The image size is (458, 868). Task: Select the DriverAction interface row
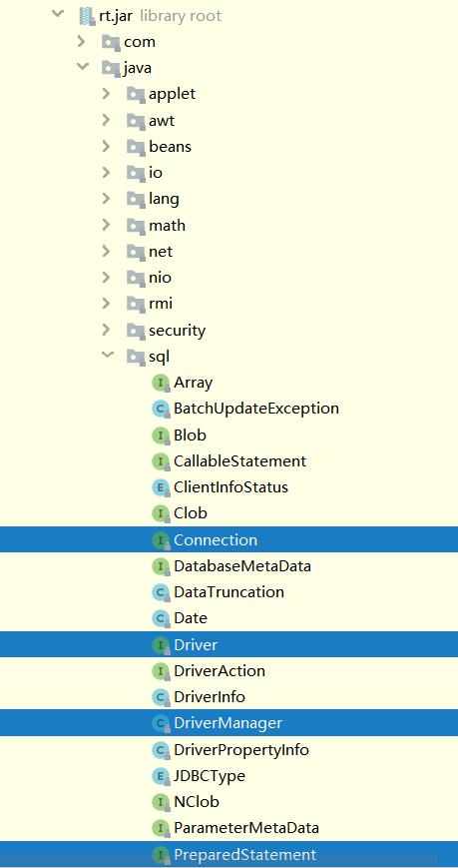click(x=229, y=670)
